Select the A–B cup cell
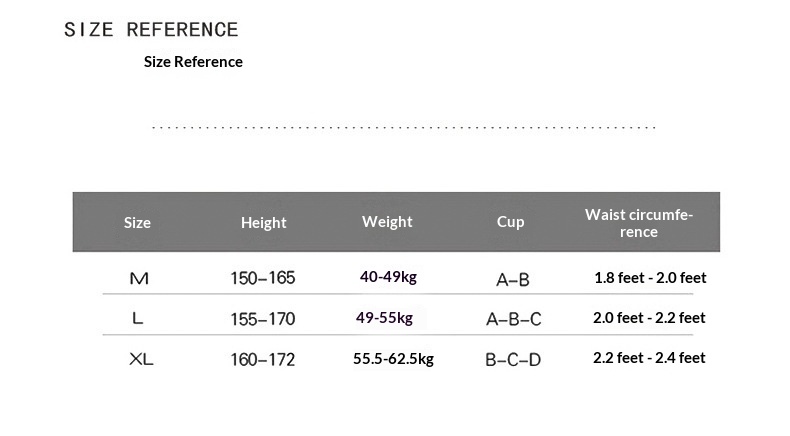 (x=513, y=280)
